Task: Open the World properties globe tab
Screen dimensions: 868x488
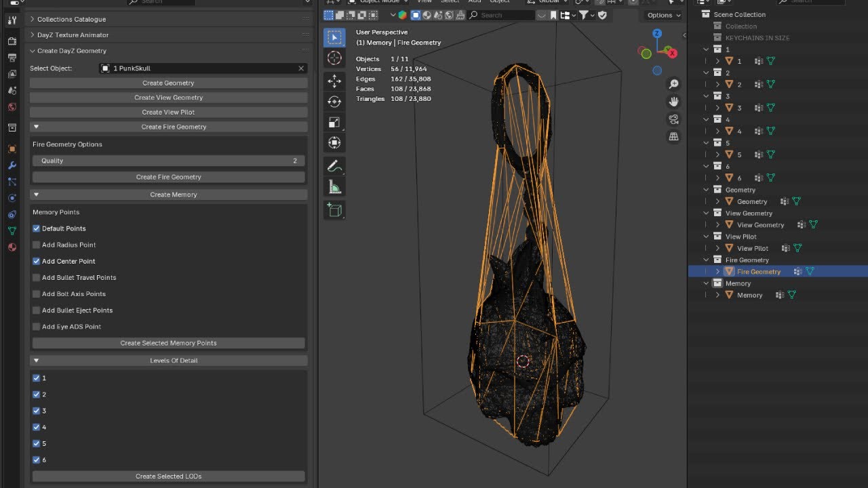Action: click(x=12, y=107)
